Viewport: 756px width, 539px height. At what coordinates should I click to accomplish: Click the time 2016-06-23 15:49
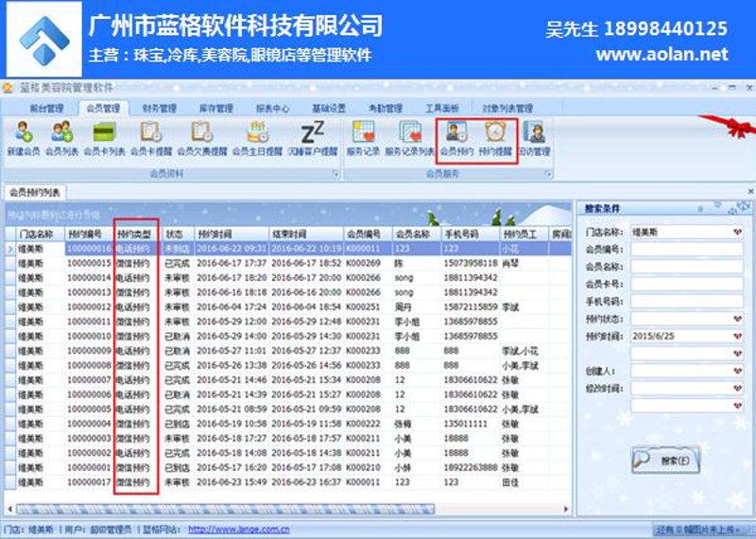coord(232,482)
